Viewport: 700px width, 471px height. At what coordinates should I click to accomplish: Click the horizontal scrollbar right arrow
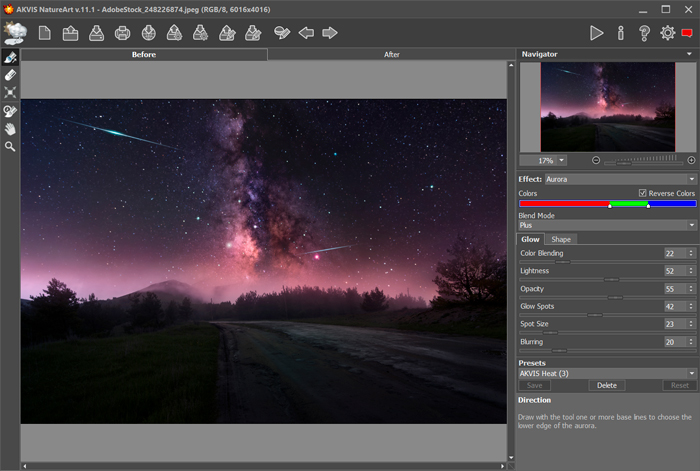click(503, 466)
